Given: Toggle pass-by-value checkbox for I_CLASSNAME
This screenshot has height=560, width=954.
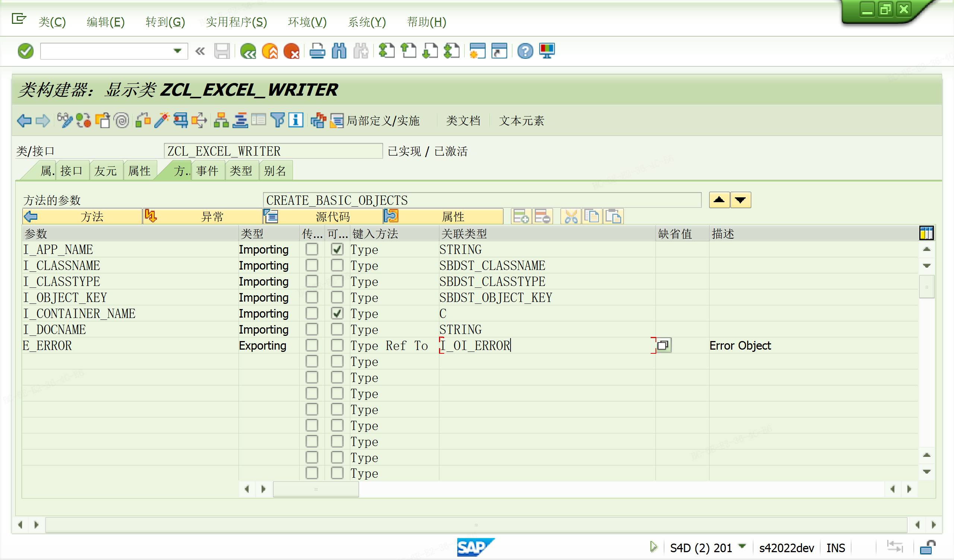Looking at the screenshot, I should pos(312,265).
